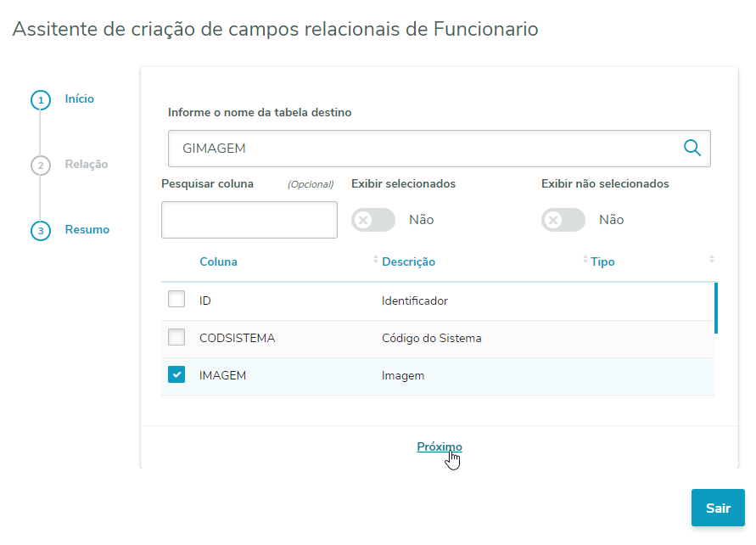Viewport: 756px width, 545px height.
Task: Open the Relação step
Action: tap(87, 165)
